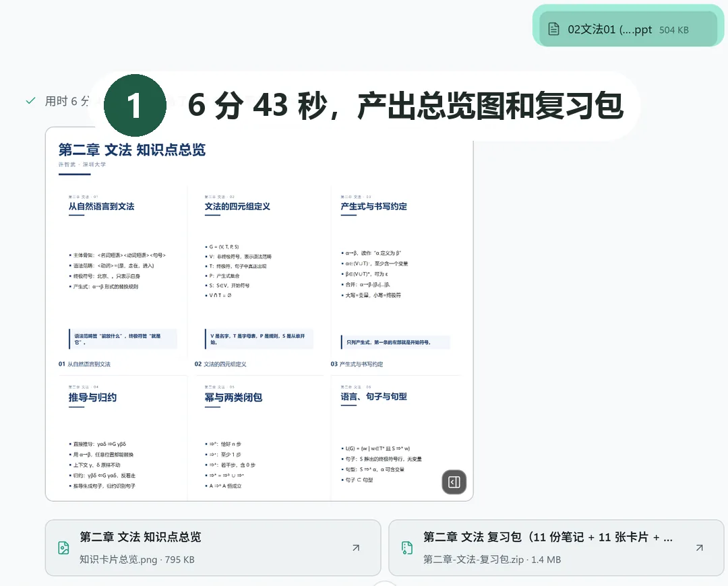728x586 pixels.
Task: Click the 504 KB size label on attachment
Action: tap(674, 30)
